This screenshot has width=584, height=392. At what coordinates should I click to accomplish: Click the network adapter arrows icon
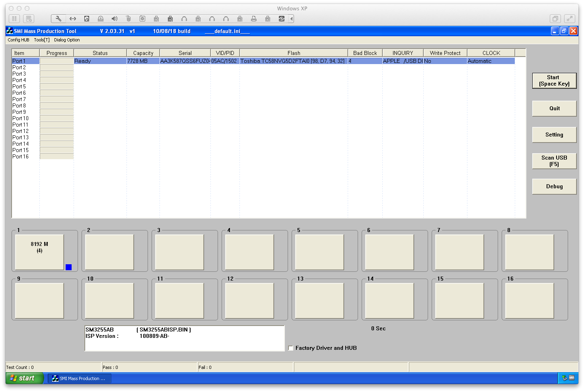[x=73, y=19]
